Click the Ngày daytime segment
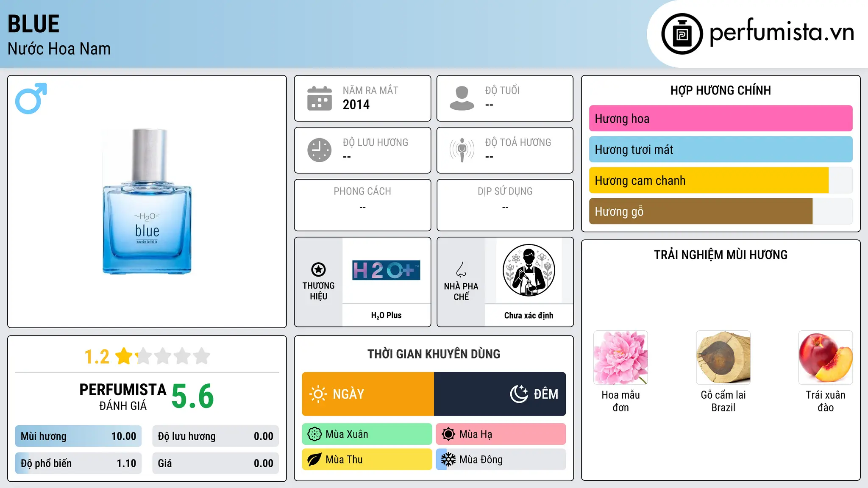The width and height of the screenshot is (868, 488). [368, 394]
